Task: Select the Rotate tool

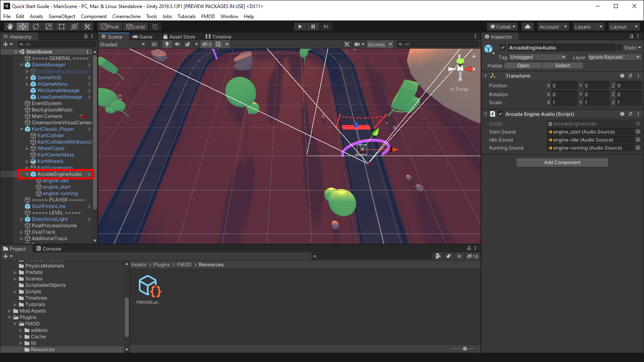Action: pyautogui.click(x=36, y=27)
